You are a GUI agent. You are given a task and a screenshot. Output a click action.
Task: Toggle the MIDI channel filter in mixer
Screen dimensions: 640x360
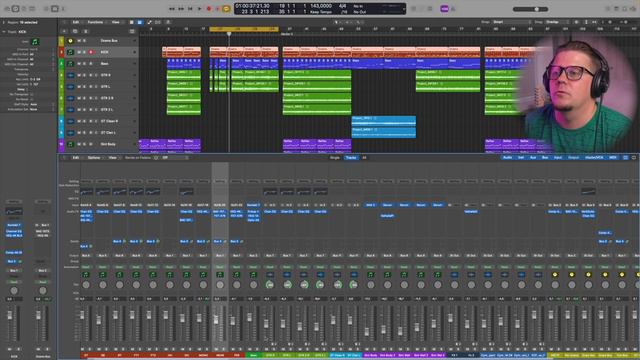[613, 158]
